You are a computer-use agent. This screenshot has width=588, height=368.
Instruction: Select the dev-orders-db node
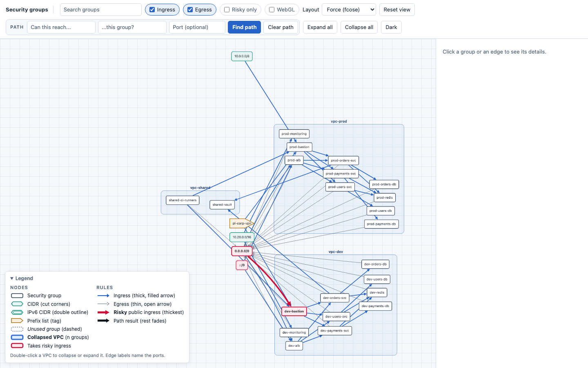375,264
